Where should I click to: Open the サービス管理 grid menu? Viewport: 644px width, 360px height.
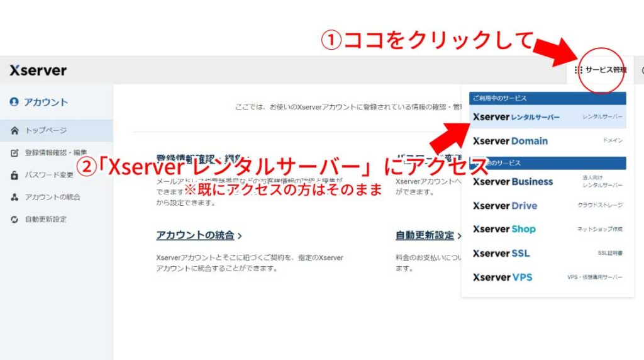[x=601, y=70]
